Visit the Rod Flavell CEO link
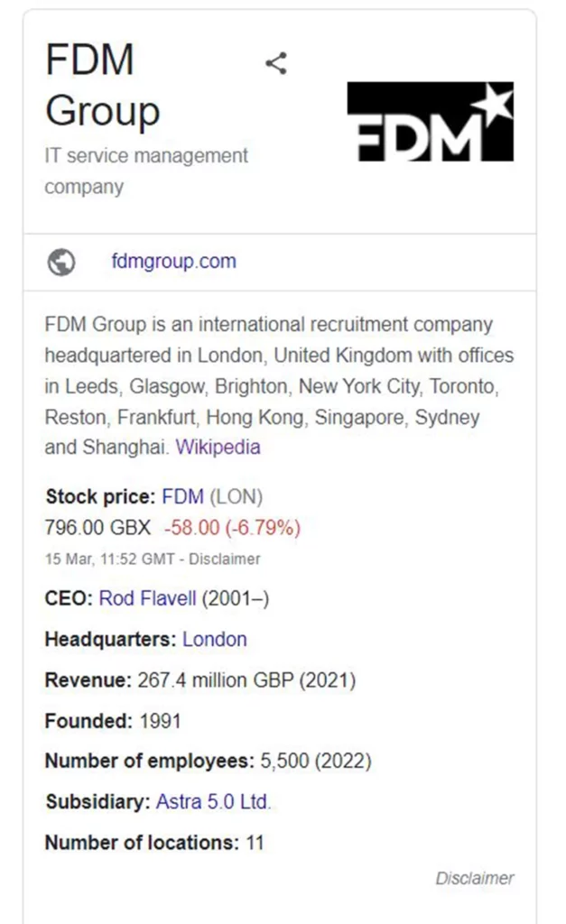Screen dimensions: 566x924 [x=147, y=598]
